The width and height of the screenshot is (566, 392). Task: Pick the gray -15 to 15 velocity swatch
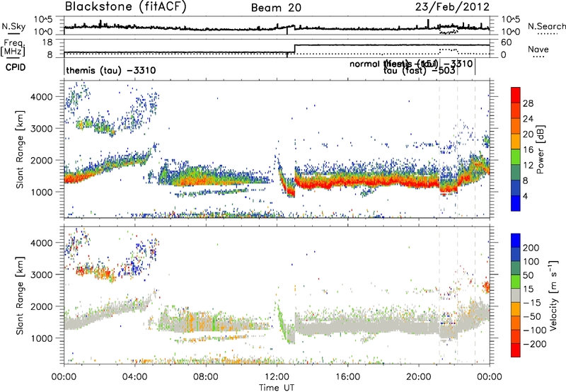click(516, 296)
